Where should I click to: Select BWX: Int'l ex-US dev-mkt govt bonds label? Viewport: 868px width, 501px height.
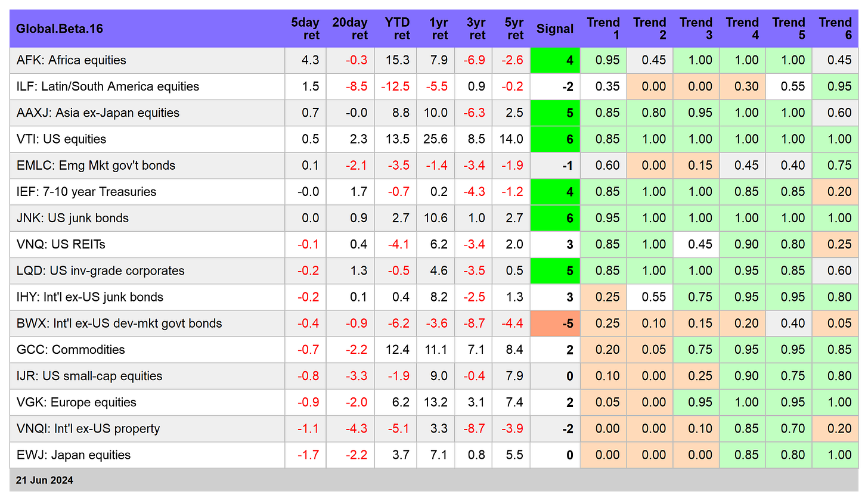click(x=119, y=323)
